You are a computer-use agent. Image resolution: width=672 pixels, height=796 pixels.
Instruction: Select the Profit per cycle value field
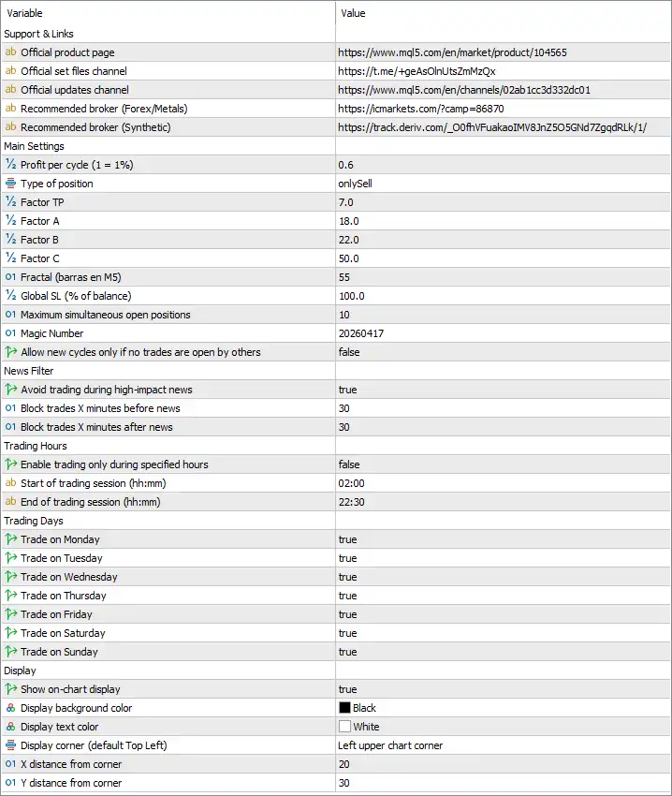pyautogui.click(x=503, y=165)
